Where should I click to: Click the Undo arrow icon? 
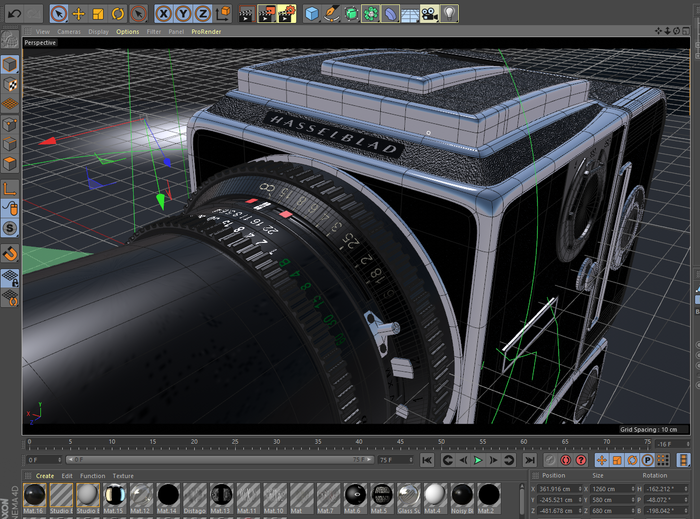pos(13,14)
